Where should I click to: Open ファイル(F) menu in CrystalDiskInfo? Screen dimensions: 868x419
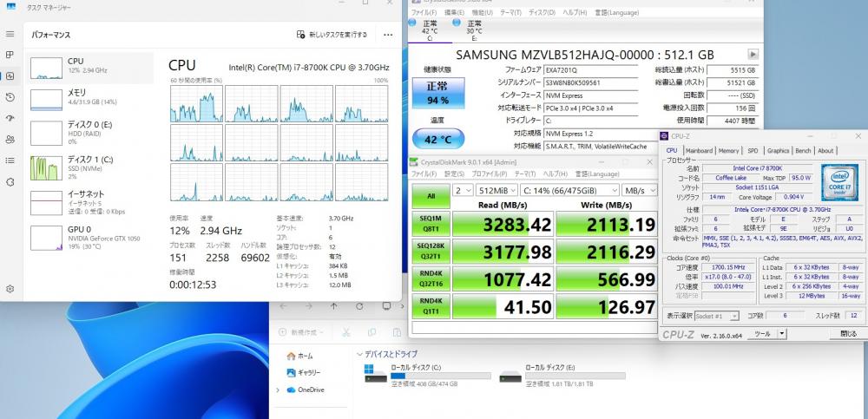pyautogui.click(x=424, y=12)
